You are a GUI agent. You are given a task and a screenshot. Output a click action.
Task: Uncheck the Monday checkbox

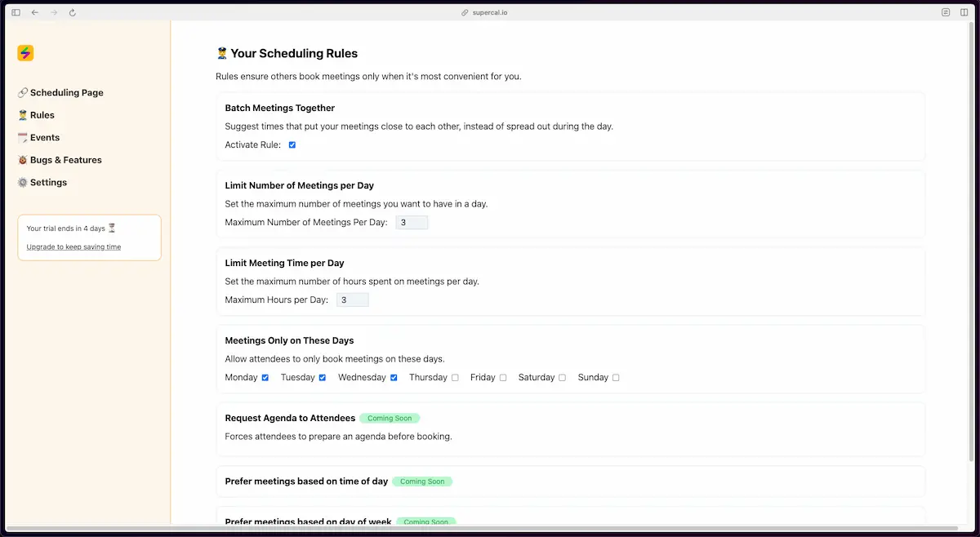coord(265,378)
